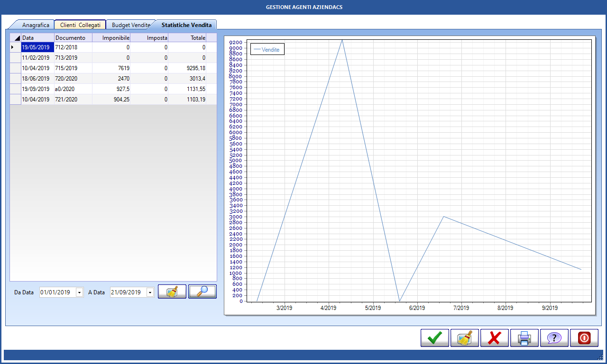Click document cell 713/2019
This screenshot has height=364, width=607.
coord(73,58)
